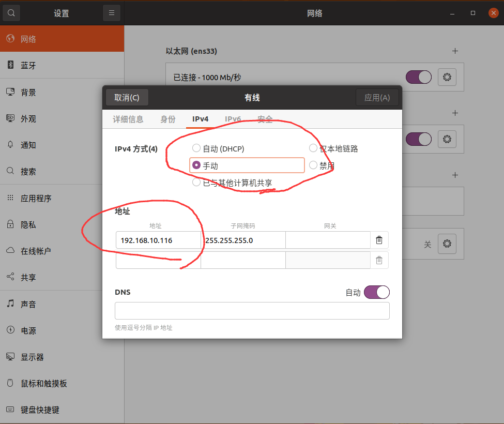Delete the 192.168.10.116 address row via trash icon
The width and height of the screenshot is (504, 424).
pos(379,240)
